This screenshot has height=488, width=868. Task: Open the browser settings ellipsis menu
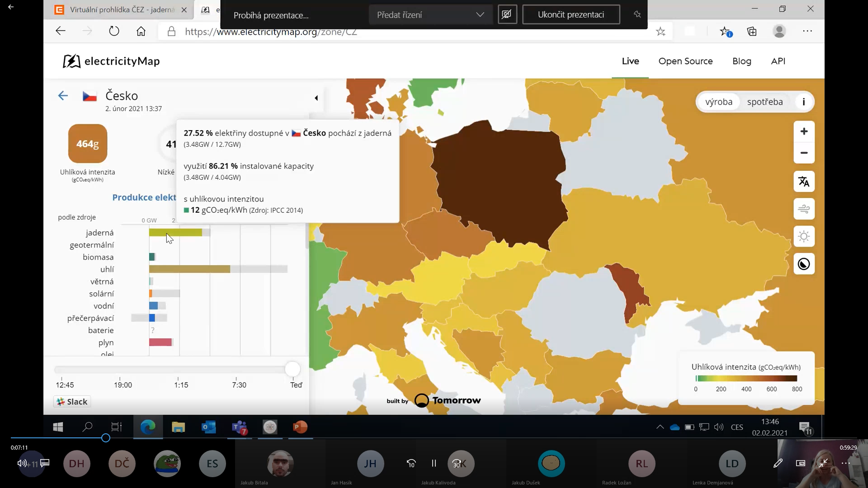[x=807, y=31]
